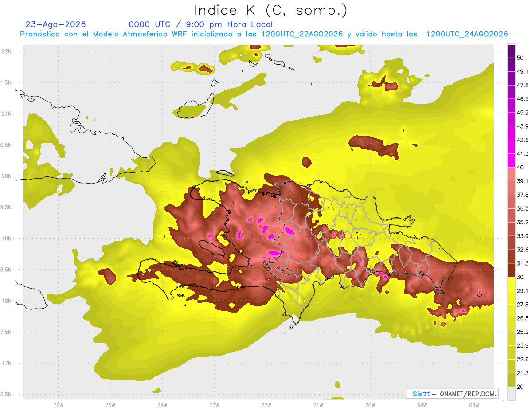Click the "76W" longitude label
This screenshot has width=532, height=411.
tap(58, 405)
